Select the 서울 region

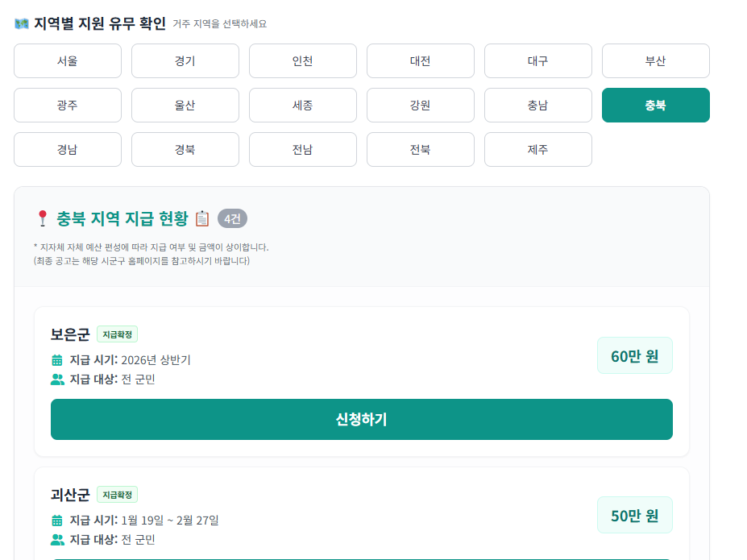[68, 61]
